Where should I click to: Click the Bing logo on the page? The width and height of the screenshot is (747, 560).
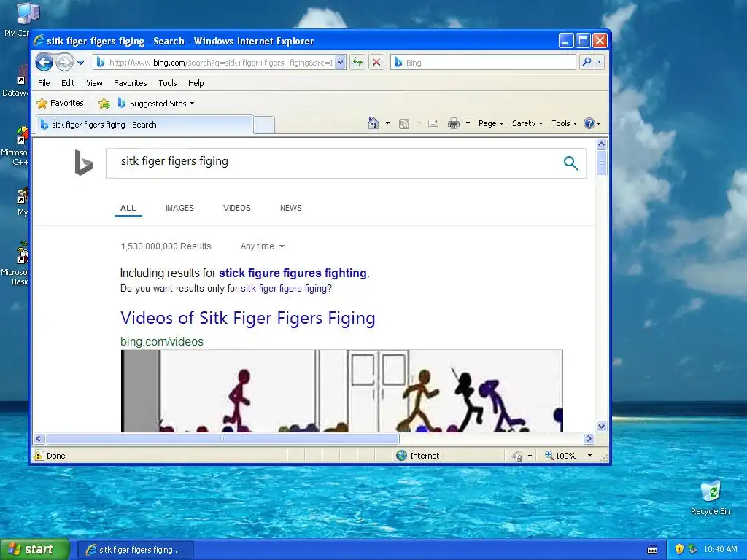click(84, 163)
